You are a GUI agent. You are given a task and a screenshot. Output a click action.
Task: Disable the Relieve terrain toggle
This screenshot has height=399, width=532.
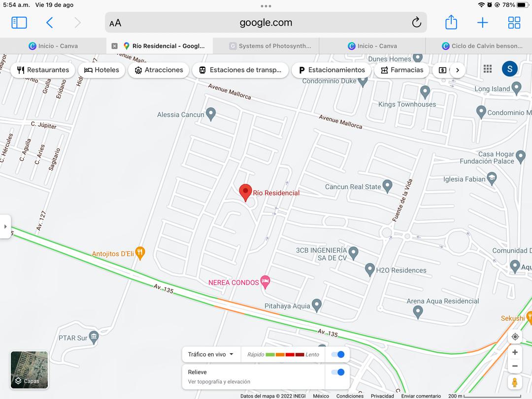[x=338, y=372]
